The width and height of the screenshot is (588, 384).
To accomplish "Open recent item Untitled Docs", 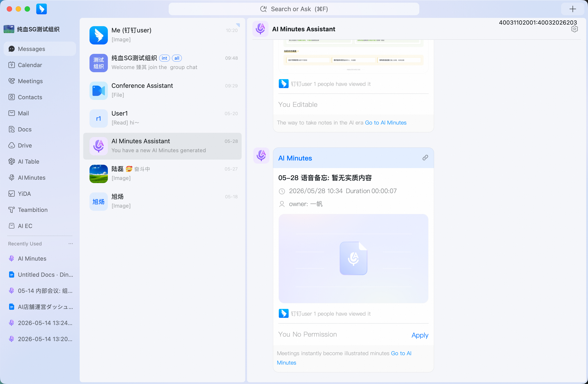I will (40, 274).
